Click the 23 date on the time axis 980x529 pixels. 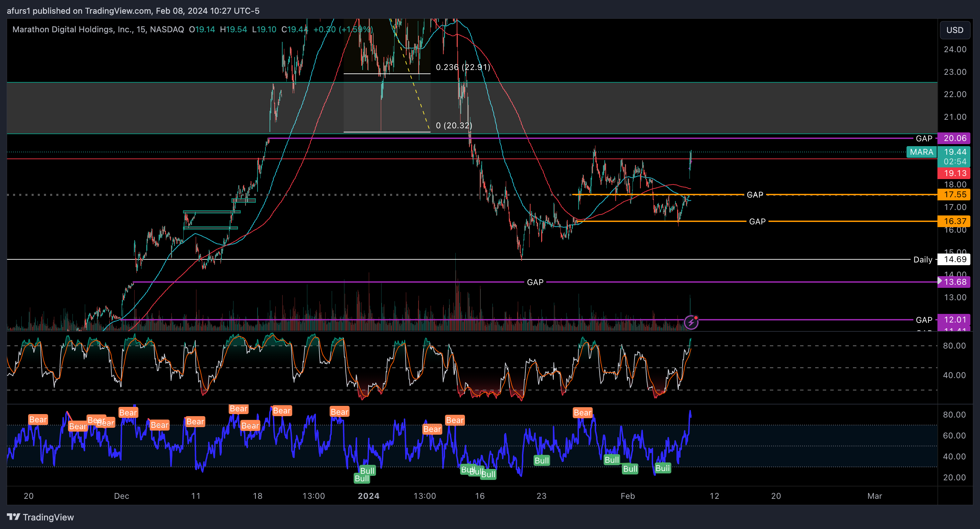[x=542, y=496]
